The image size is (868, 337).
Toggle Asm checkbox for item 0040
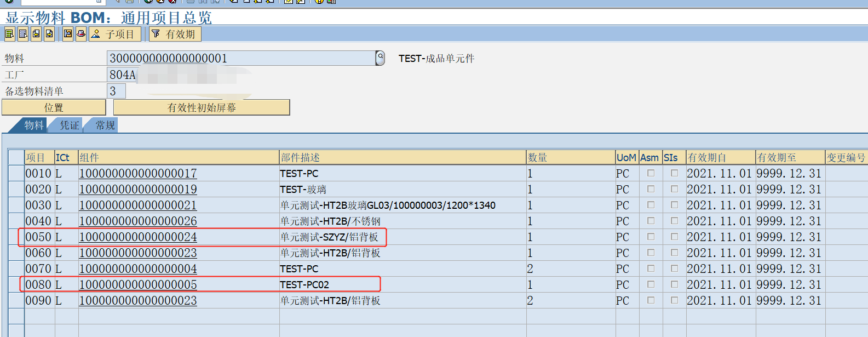point(651,221)
